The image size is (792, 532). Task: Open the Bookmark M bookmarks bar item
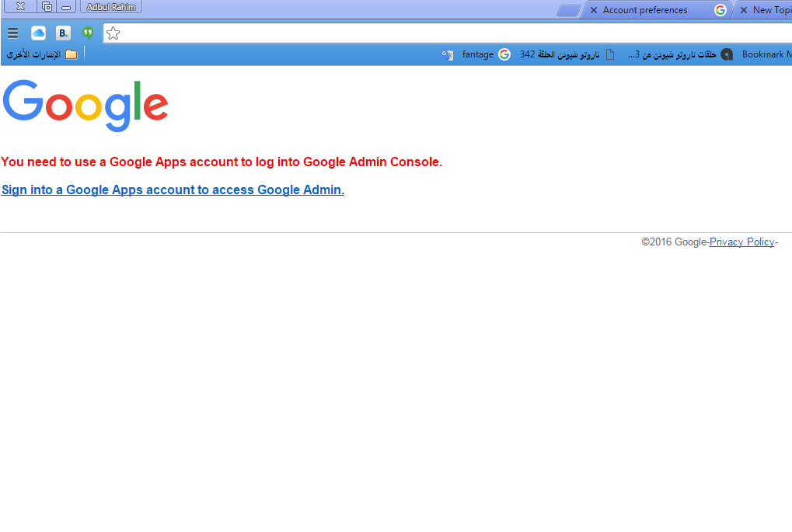(x=766, y=54)
